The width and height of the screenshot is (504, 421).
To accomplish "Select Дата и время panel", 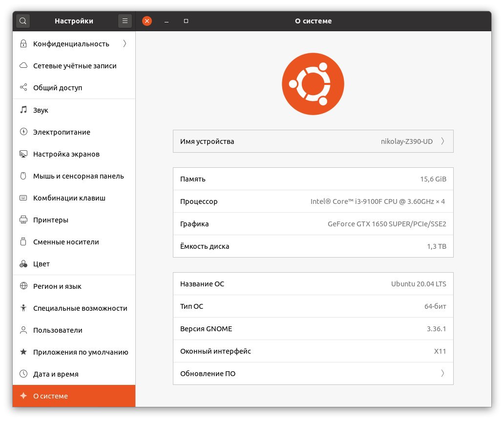I will 74,374.
